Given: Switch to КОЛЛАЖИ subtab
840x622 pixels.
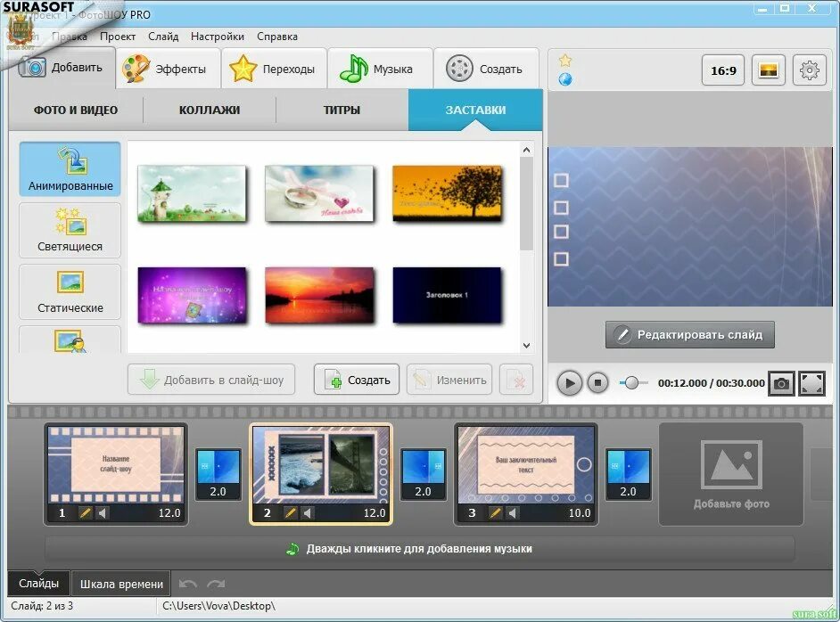Looking at the screenshot, I should click(210, 110).
